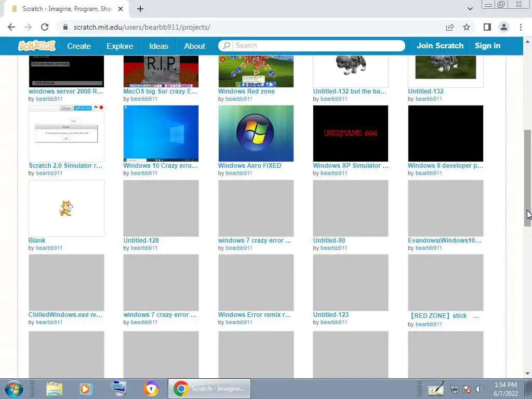Open the Windows Aero FIXED logo thumbnail
Image resolution: width=532 pixels, height=399 pixels.
[256, 134]
